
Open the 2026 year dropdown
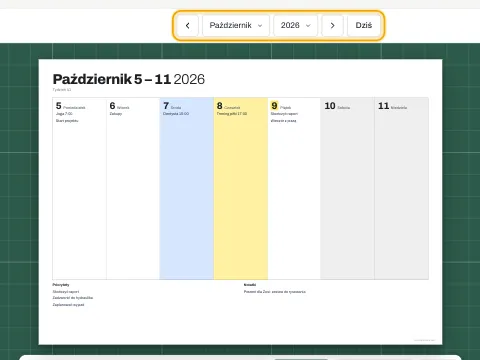[296, 25]
